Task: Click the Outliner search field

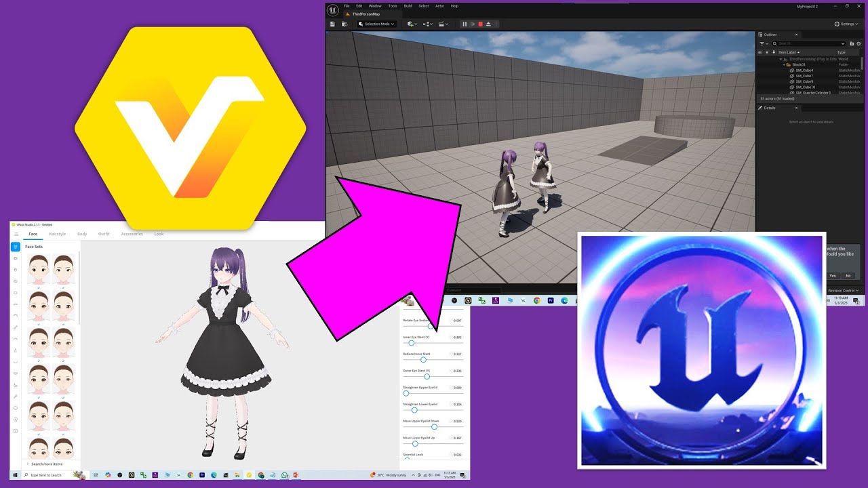Action: coord(808,43)
